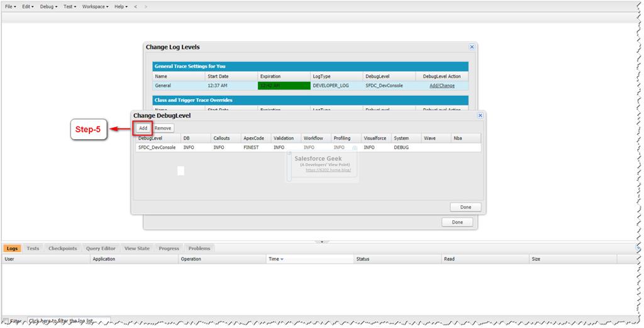
Task: Click the ApexCode column header
Action: point(256,138)
